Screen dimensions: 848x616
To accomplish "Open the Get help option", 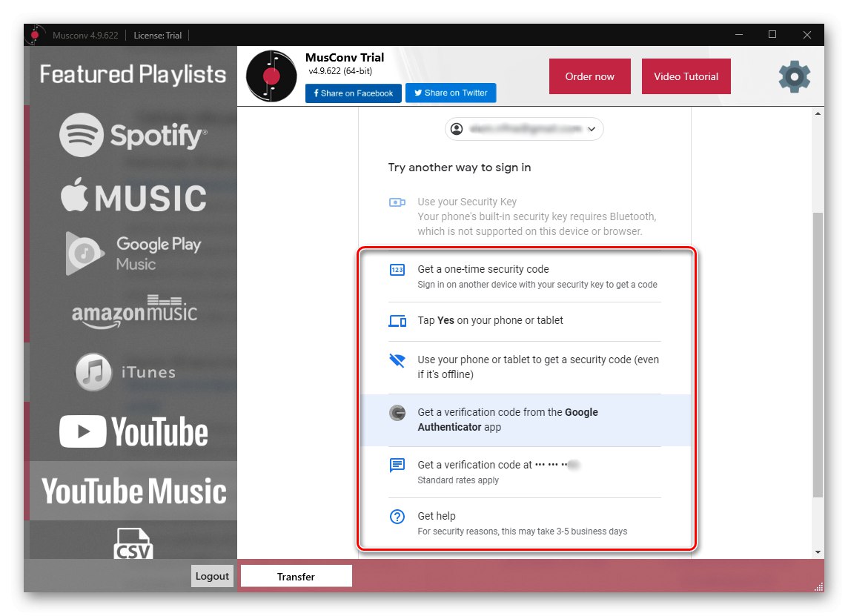I will (525, 523).
